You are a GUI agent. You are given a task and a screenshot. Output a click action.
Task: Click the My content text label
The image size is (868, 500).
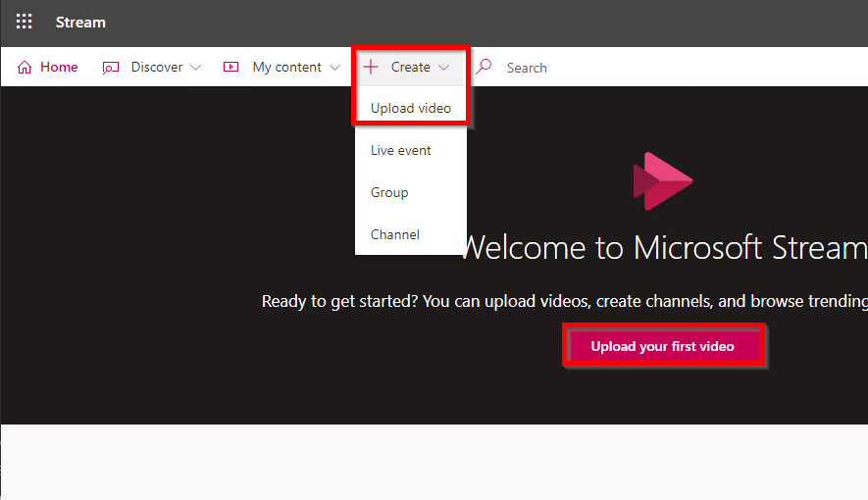pyautogui.click(x=286, y=68)
